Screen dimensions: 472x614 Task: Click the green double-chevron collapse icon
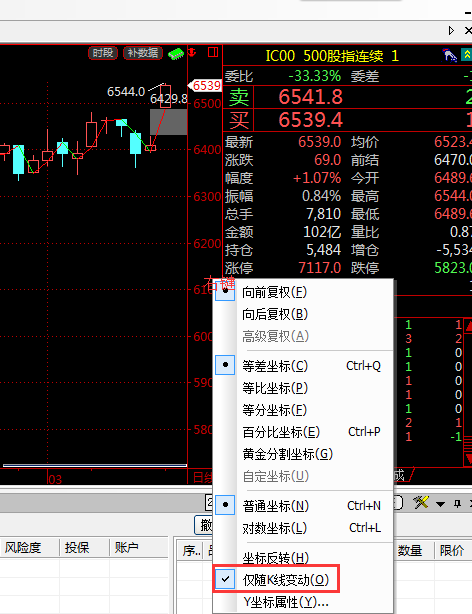pos(467,55)
